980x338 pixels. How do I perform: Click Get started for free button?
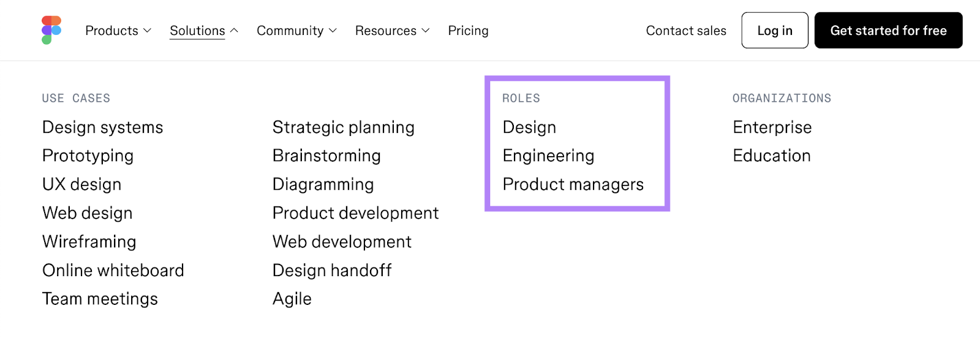pos(888,31)
